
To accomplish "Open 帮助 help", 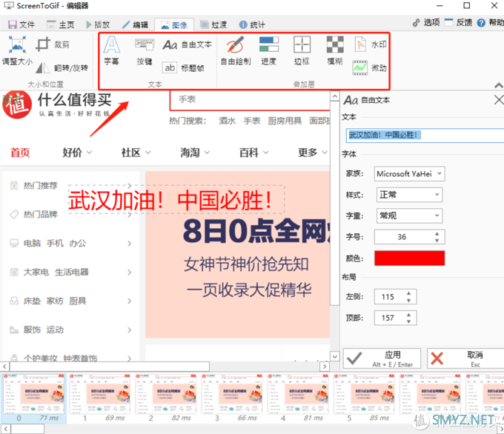I will [491, 22].
